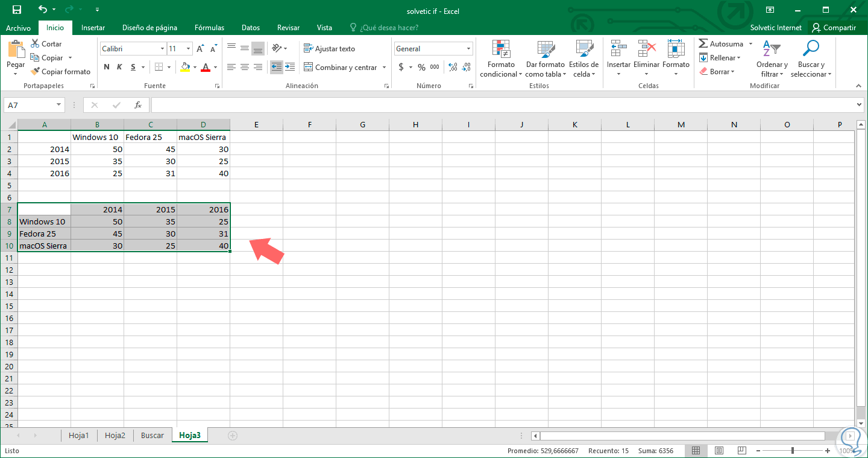This screenshot has height=458, width=868.
Task: Click the Solvetic Internet account name
Action: pyautogui.click(x=776, y=28)
